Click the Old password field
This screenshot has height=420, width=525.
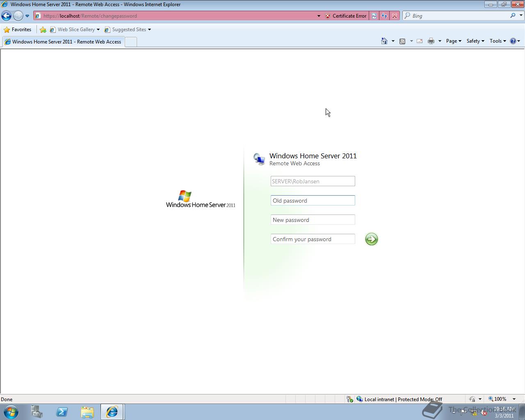point(313,201)
